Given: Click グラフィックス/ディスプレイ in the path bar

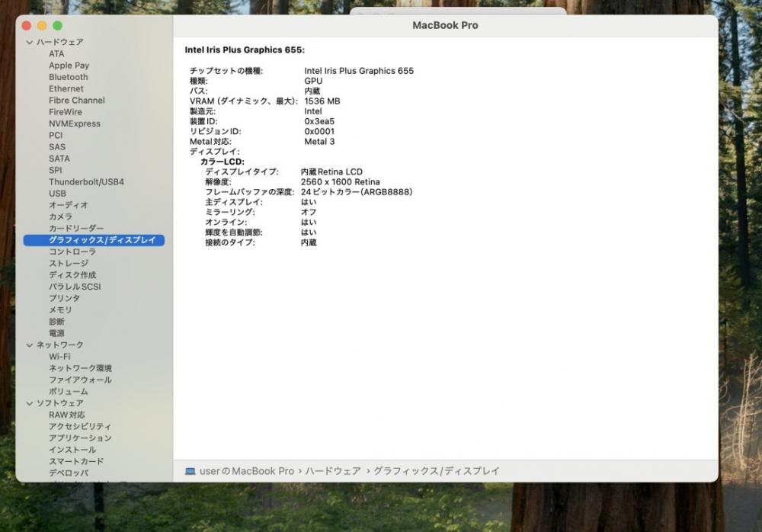Looking at the screenshot, I should 437,471.
